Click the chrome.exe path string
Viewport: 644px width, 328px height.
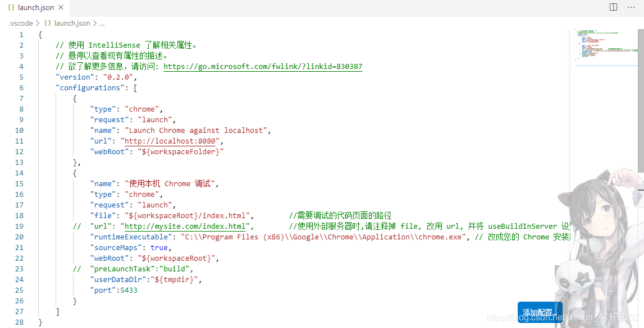[323, 237]
